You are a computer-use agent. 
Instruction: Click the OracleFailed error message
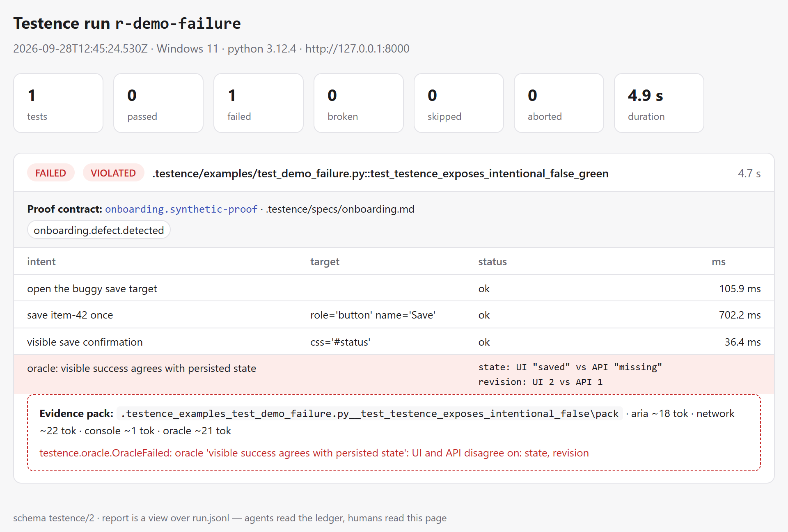pyautogui.click(x=314, y=453)
